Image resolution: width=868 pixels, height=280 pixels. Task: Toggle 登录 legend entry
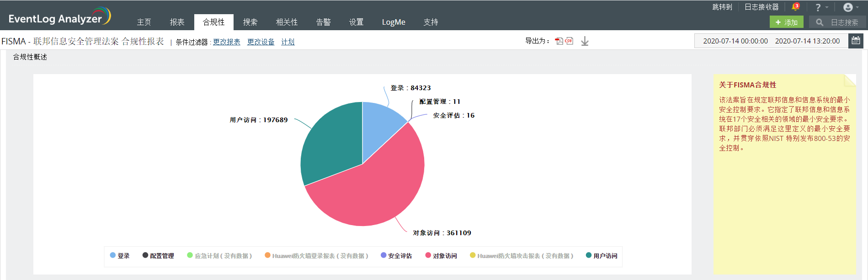(120, 256)
